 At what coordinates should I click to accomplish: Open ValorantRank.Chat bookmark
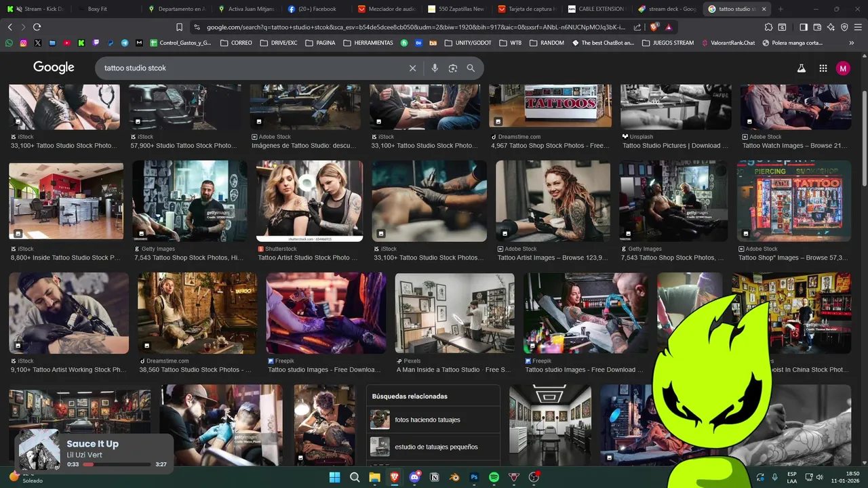(728, 43)
